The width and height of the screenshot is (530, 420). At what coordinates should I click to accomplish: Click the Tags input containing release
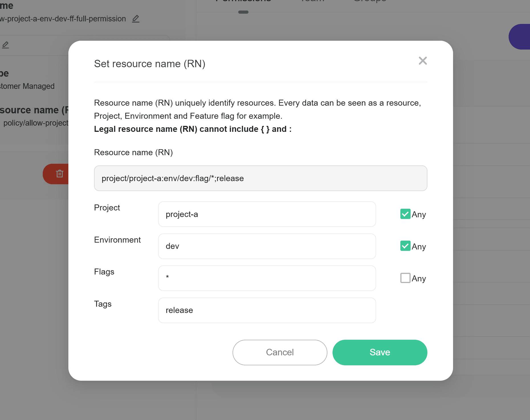pyautogui.click(x=267, y=310)
